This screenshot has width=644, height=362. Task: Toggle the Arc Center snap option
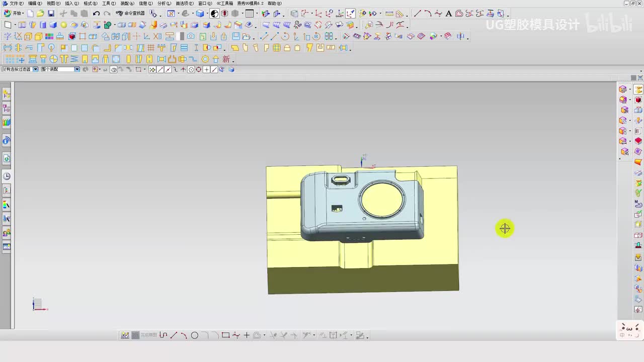coord(191,69)
